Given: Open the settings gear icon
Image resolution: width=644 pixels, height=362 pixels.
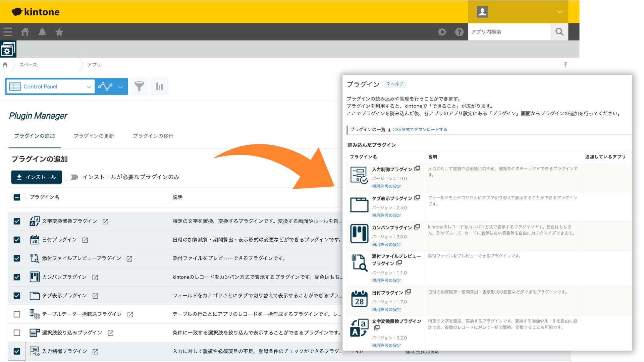Looking at the screenshot, I should [442, 32].
